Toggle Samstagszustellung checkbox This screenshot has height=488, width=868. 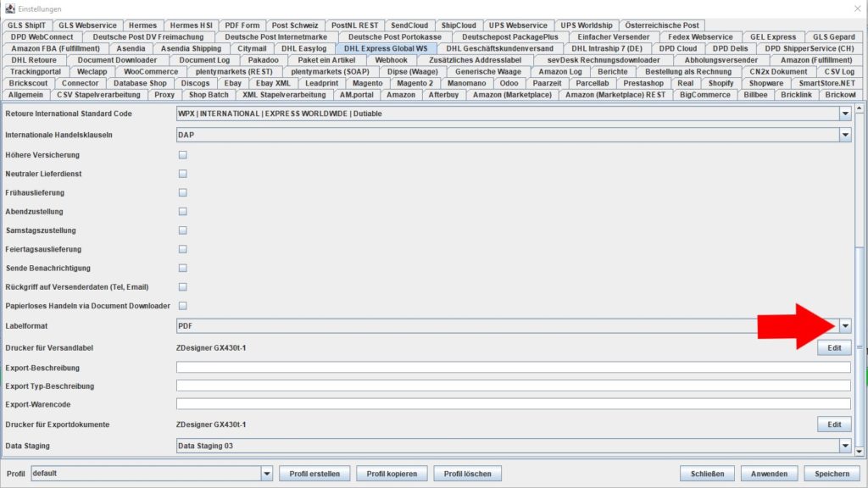coord(183,230)
